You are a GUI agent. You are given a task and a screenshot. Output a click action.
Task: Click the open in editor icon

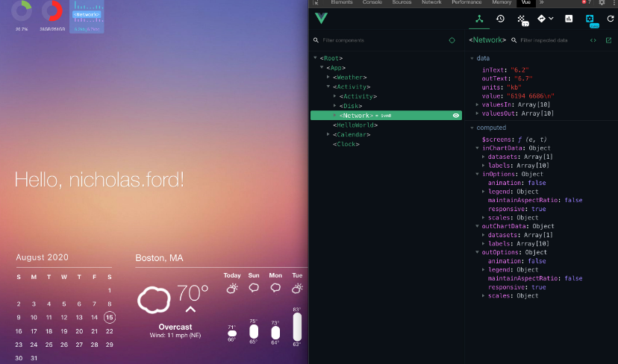(608, 40)
